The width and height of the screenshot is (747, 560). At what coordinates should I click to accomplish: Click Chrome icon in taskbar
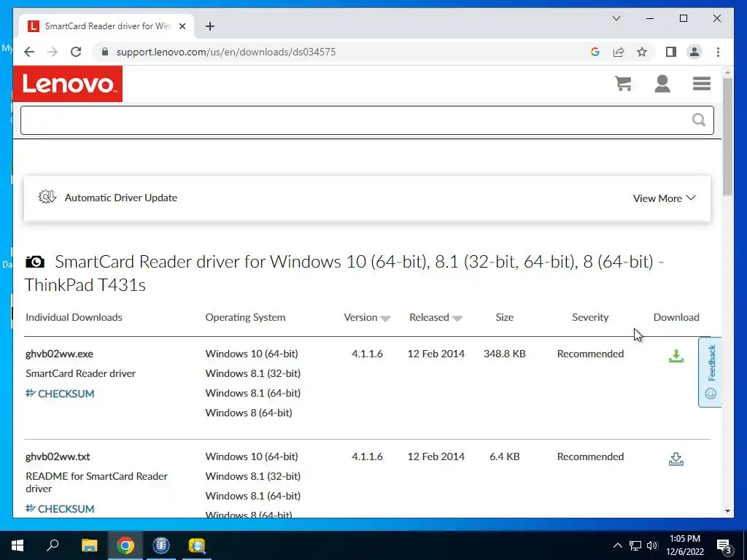[x=125, y=545]
